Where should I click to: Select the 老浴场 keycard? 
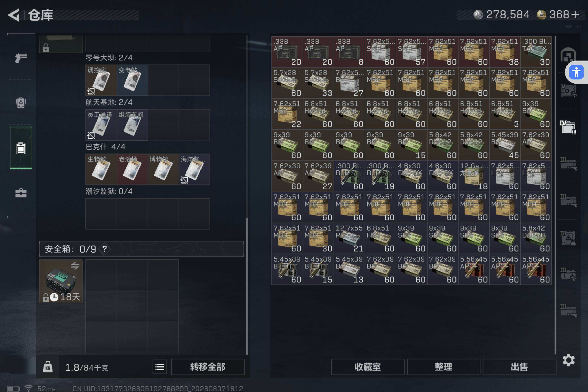tap(132, 169)
